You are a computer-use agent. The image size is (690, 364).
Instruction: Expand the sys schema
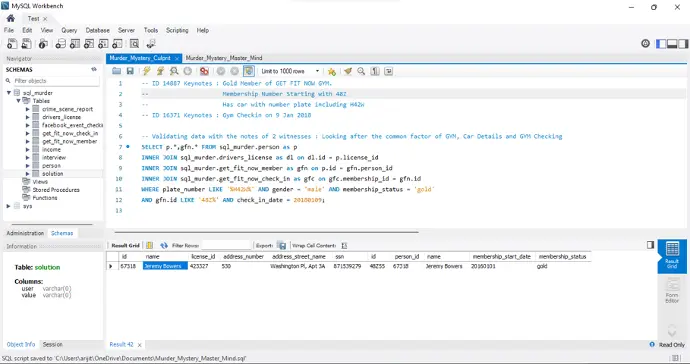8,206
